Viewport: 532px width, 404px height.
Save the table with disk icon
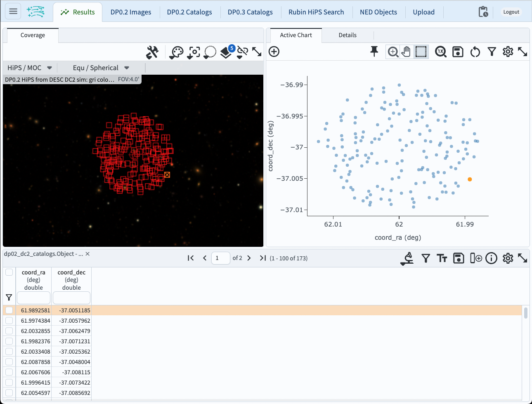pos(459,258)
